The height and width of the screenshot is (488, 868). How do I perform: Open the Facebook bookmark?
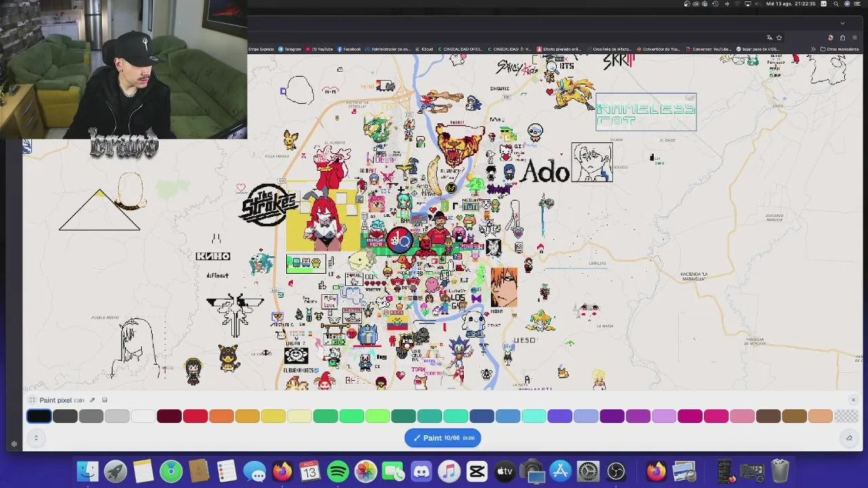coord(349,49)
